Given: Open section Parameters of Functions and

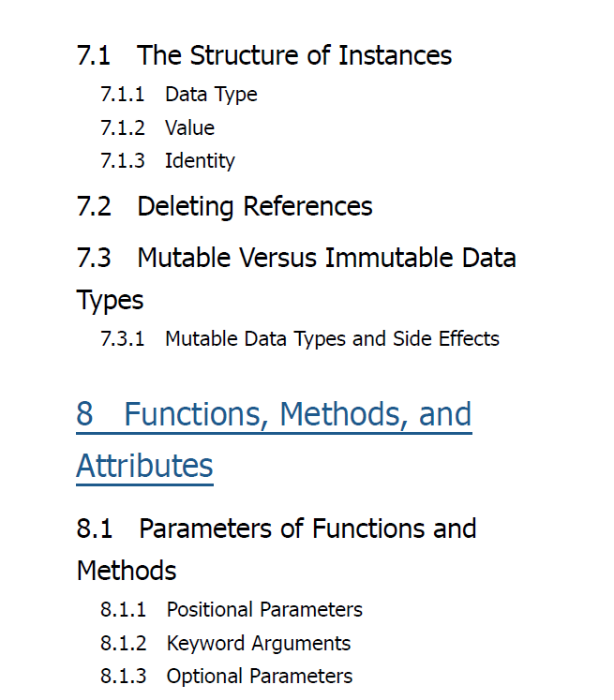Looking at the screenshot, I should (x=277, y=529).
